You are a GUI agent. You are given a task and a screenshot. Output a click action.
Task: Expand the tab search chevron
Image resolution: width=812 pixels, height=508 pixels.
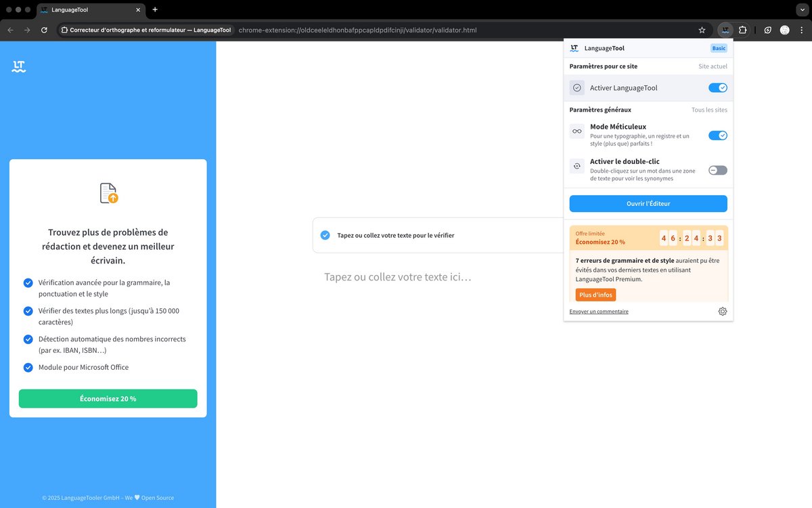tap(802, 9)
